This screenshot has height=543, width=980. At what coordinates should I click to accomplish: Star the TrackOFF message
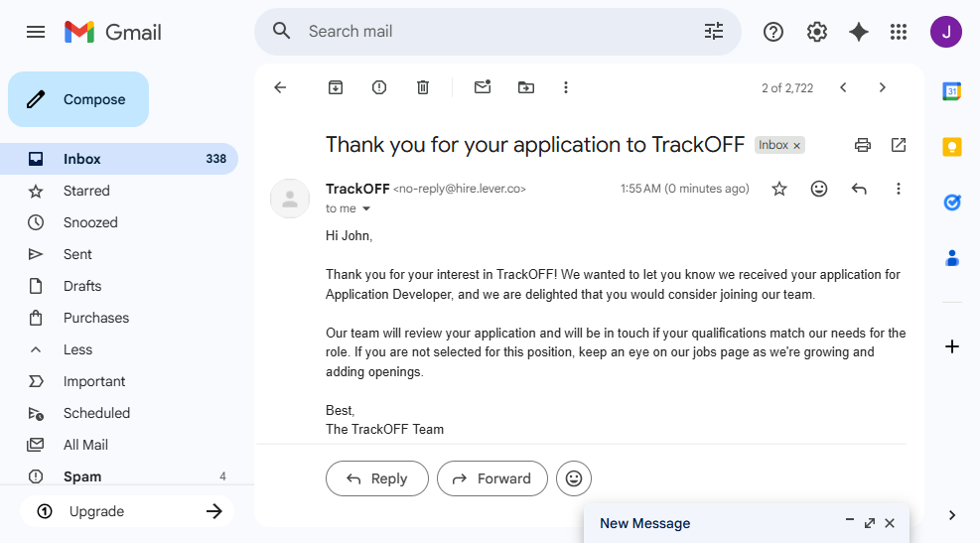pos(779,189)
